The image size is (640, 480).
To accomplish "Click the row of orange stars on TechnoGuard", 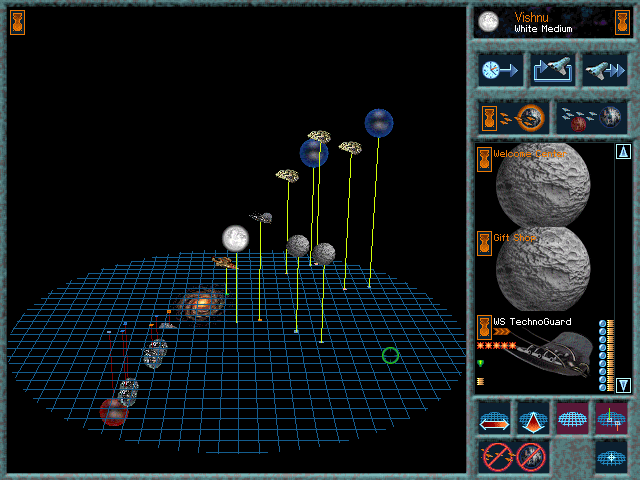I will coord(496,346).
